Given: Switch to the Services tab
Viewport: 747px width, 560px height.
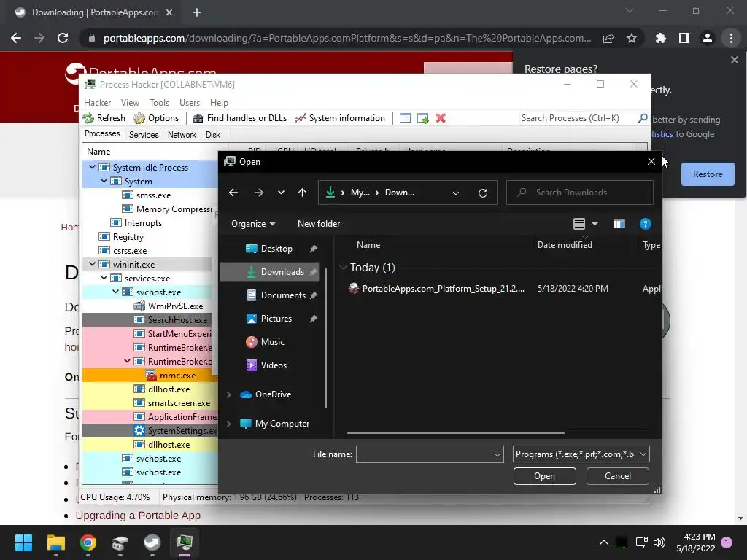Looking at the screenshot, I should [x=144, y=135].
